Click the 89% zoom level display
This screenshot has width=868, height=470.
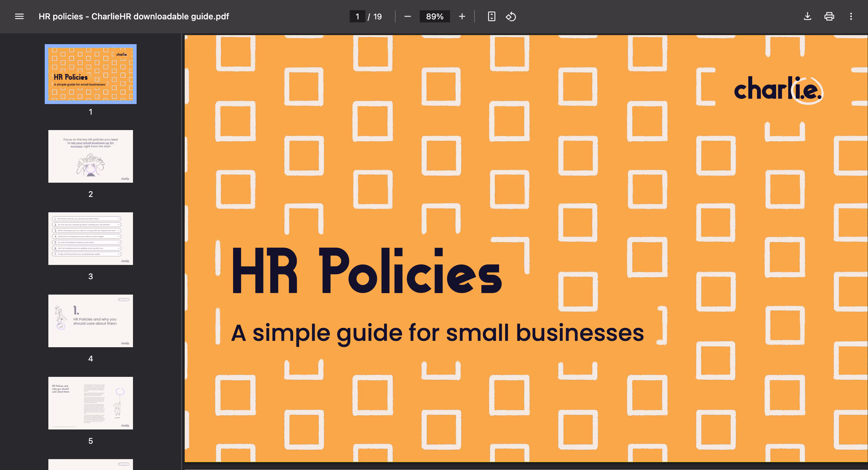point(435,16)
